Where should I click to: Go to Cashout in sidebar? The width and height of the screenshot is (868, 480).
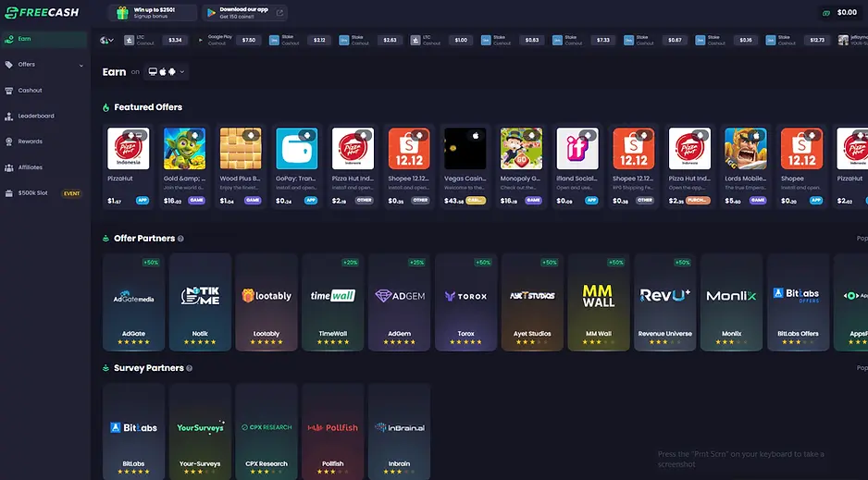[44, 90]
